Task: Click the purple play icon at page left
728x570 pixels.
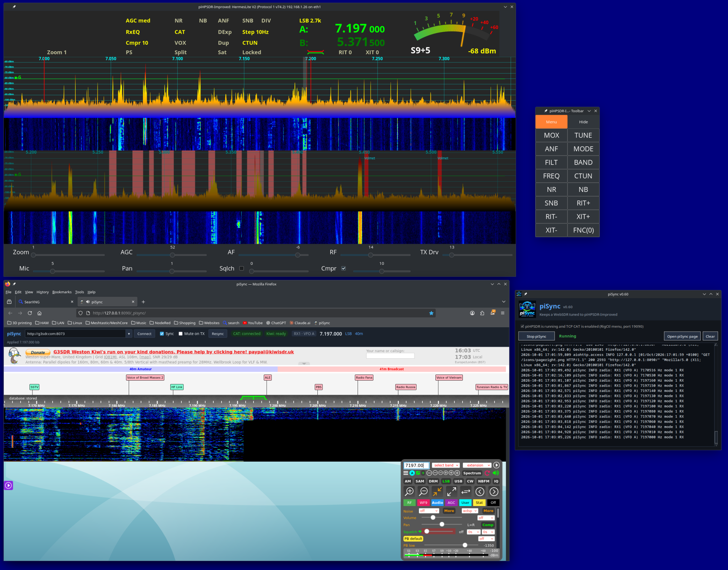Action: pos(9,485)
